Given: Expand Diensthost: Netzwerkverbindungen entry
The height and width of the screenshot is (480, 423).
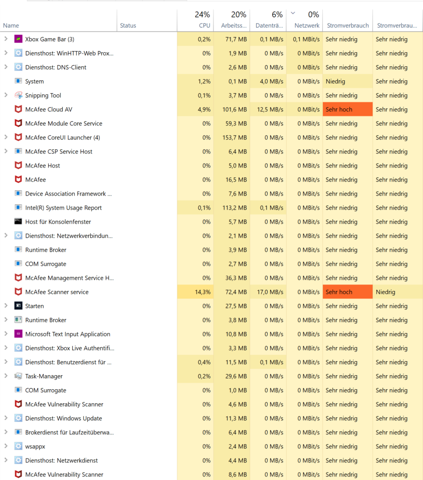Looking at the screenshot, I should (x=6, y=236).
